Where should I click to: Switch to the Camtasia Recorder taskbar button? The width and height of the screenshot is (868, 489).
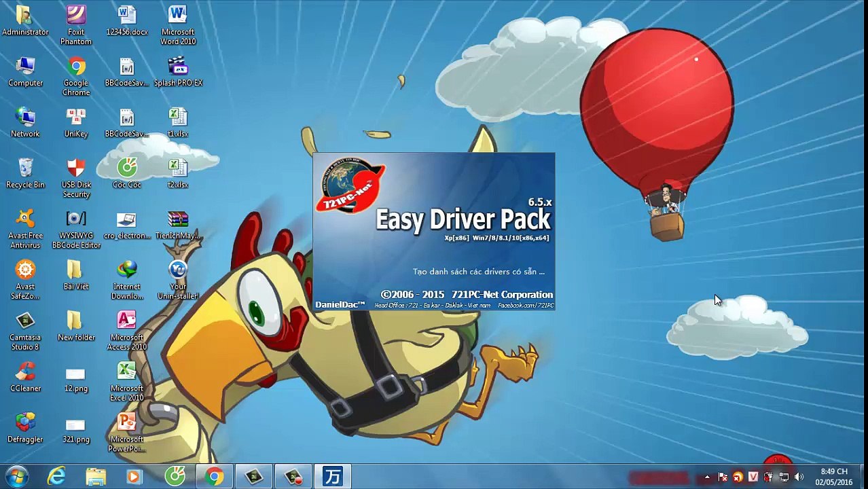293,477
